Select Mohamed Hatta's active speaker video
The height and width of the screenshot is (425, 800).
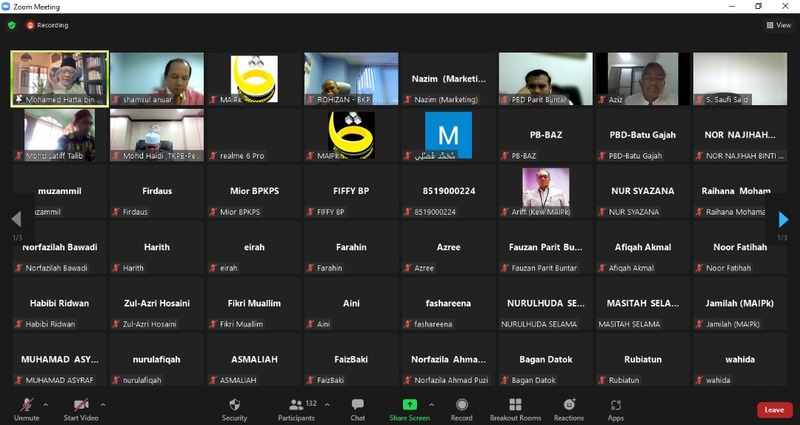point(60,79)
